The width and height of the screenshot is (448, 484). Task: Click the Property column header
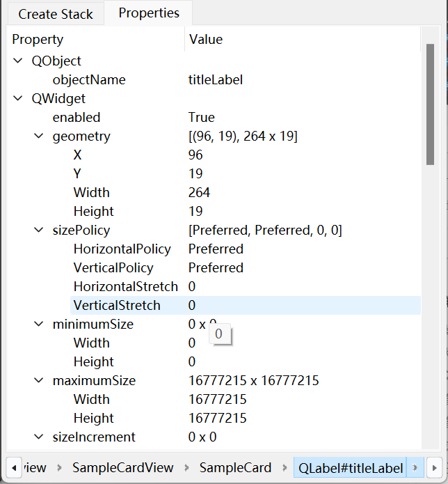coord(38,40)
